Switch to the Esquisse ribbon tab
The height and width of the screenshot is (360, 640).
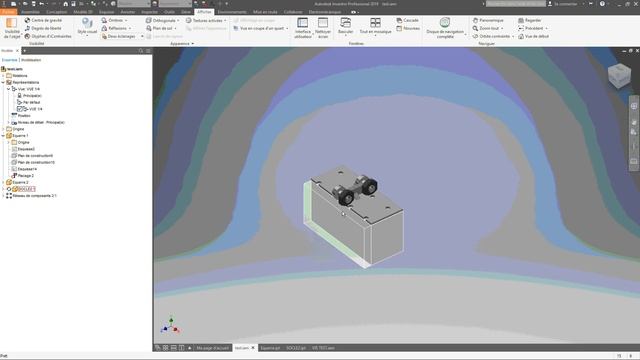click(107, 12)
